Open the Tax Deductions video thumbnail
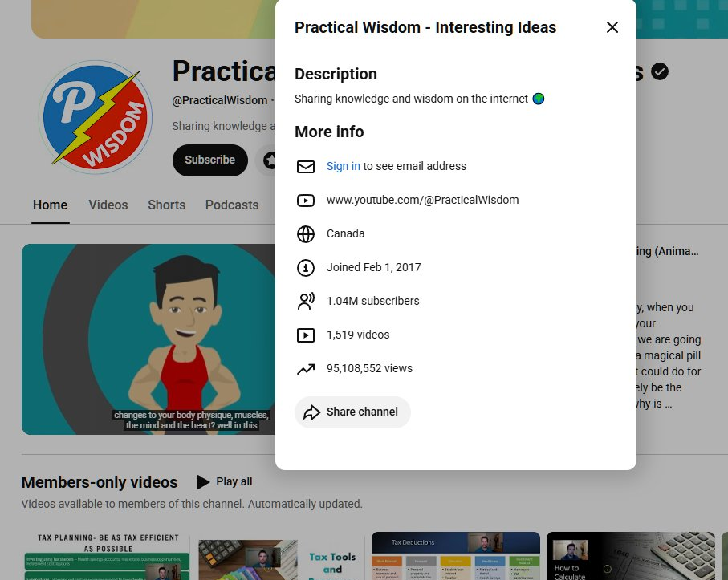 [456, 556]
